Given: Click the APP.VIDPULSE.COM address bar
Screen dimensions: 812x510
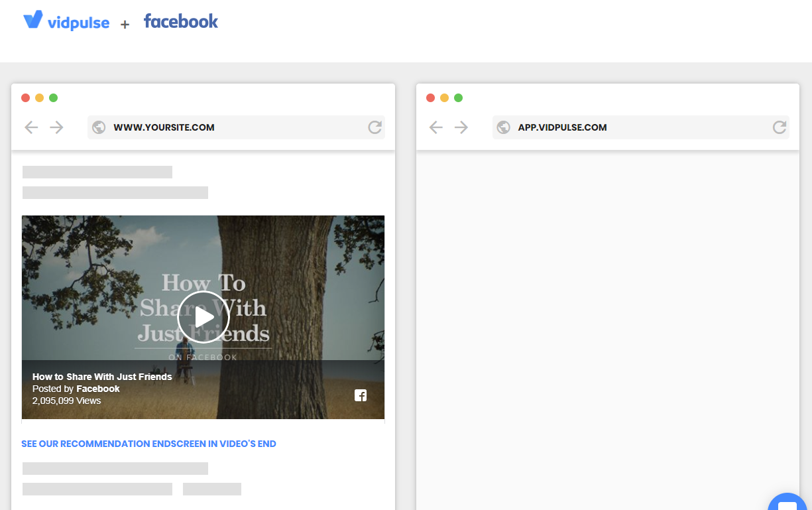Looking at the screenshot, I should pyautogui.click(x=641, y=127).
